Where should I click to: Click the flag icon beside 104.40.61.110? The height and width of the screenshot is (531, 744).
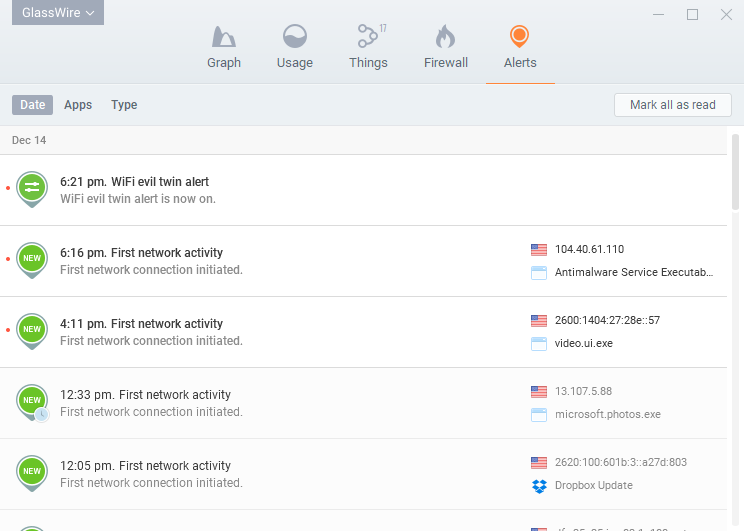[539, 250]
